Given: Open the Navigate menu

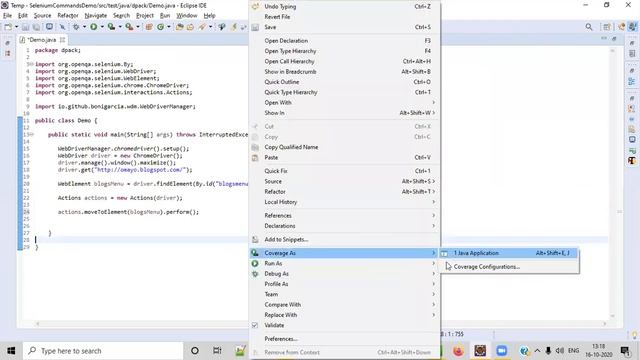Looking at the screenshot, I should point(96,16).
